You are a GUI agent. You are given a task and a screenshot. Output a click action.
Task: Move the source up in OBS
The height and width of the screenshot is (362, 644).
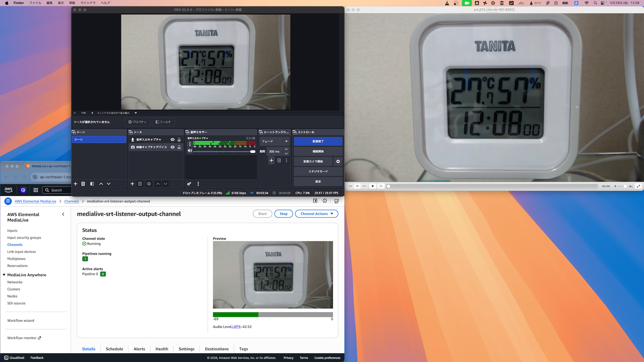pyautogui.click(x=158, y=184)
